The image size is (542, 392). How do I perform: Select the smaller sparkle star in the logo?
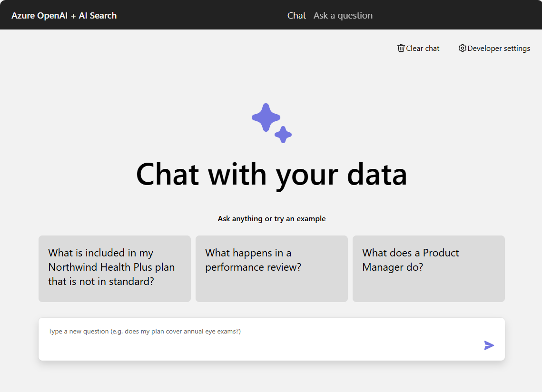(284, 135)
